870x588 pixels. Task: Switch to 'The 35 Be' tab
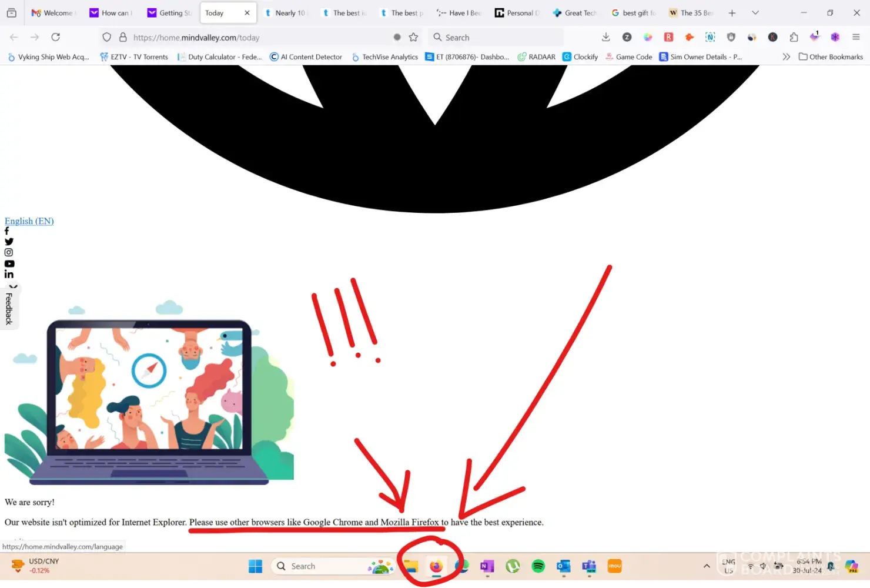pyautogui.click(x=692, y=13)
